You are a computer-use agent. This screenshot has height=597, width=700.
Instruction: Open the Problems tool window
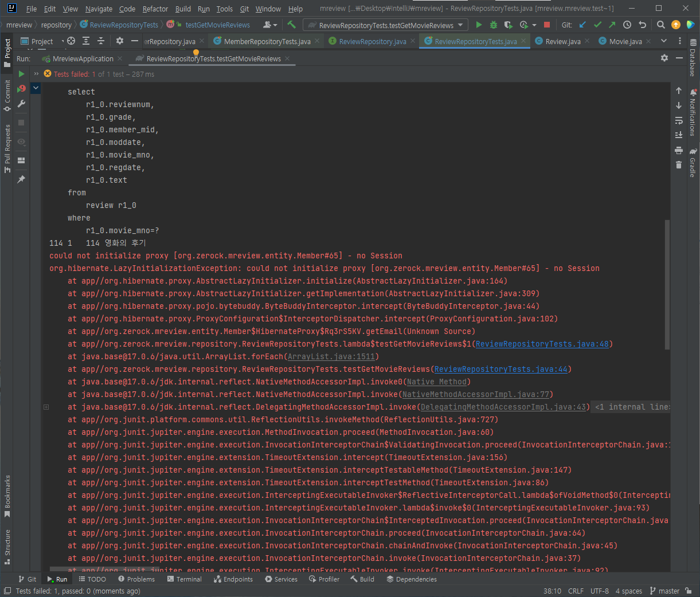click(x=136, y=579)
